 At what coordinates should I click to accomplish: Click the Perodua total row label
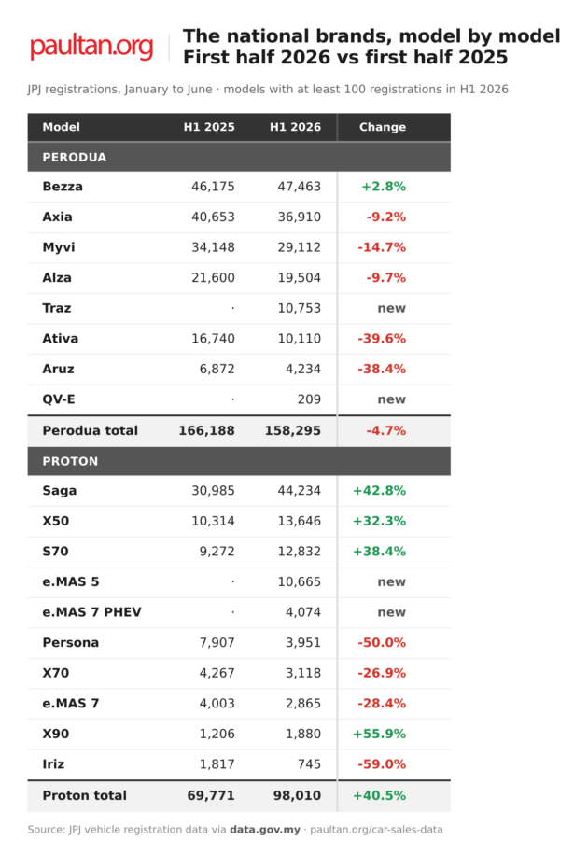91,430
